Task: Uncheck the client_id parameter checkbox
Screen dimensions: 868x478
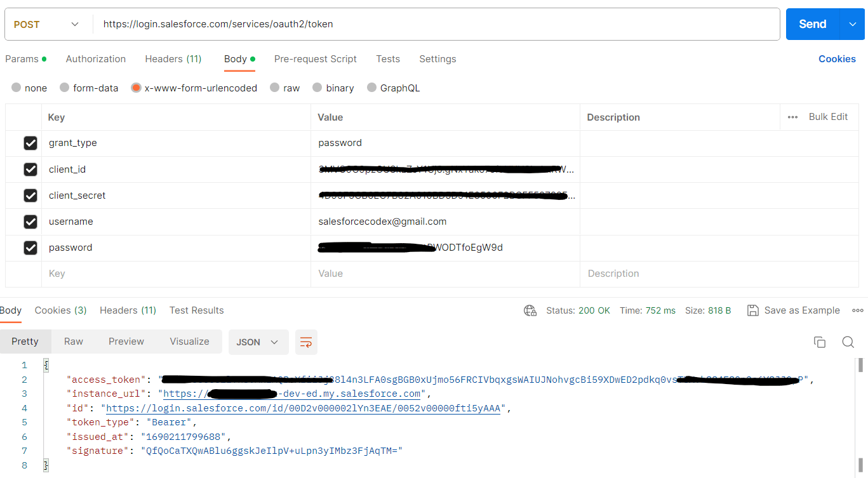Action: (x=30, y=169)
